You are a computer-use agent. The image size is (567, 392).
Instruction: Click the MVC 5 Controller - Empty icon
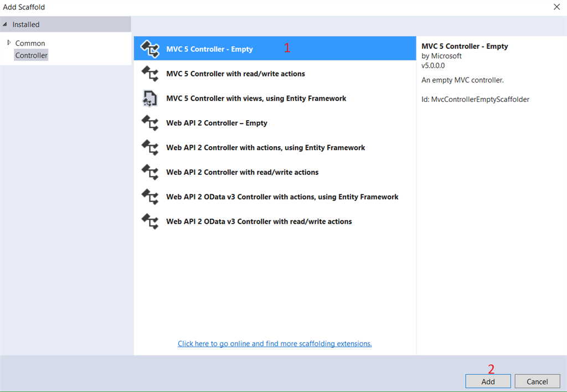[150, 49]
